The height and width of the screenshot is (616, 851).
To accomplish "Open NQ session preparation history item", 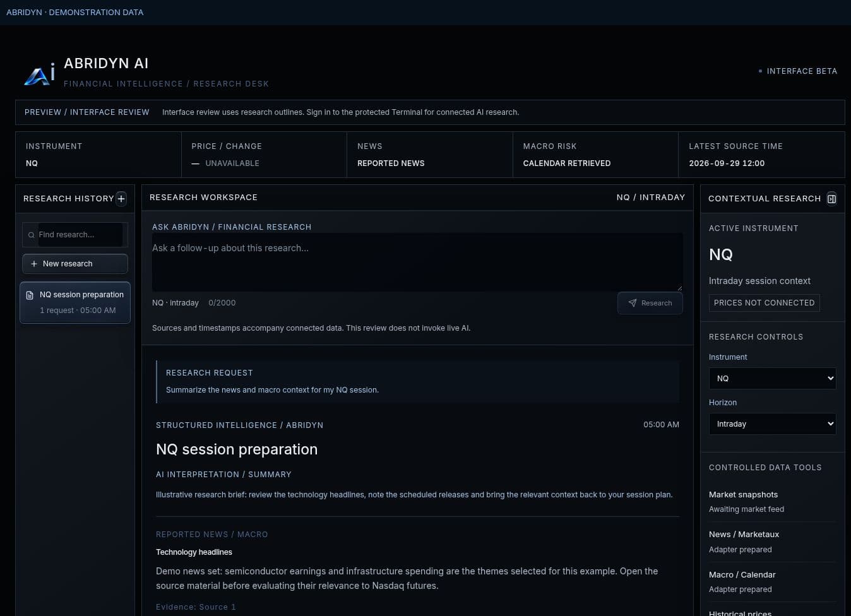I will [x=75, y=302].
